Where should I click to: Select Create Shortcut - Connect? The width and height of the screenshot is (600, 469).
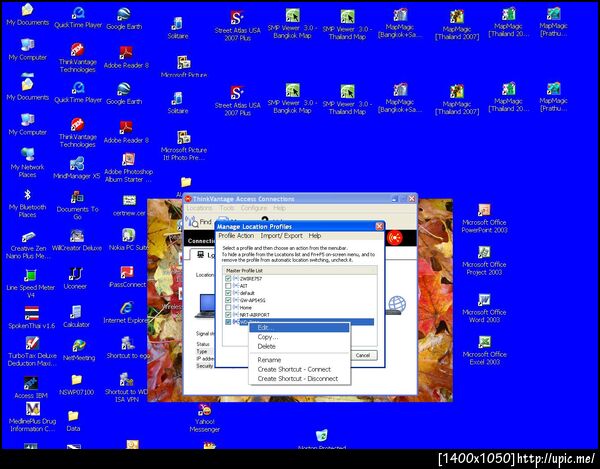299,369
